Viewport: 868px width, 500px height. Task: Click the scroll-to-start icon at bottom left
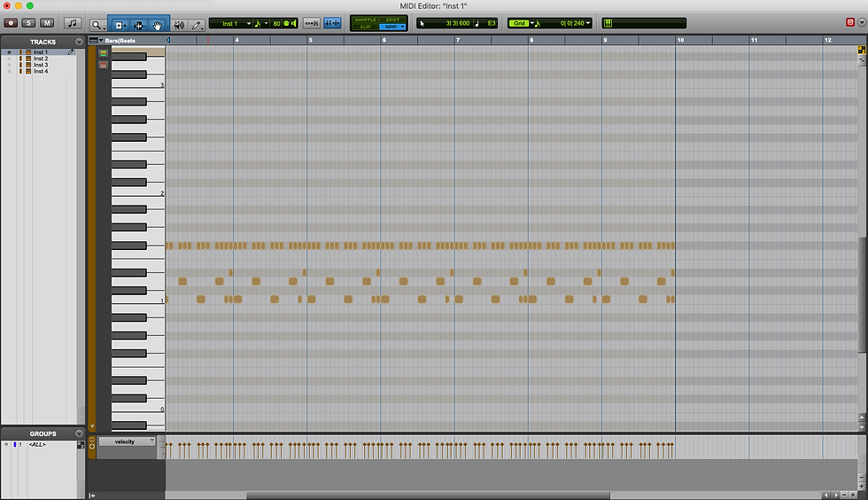pyautogui.click(x=92, y=496)
